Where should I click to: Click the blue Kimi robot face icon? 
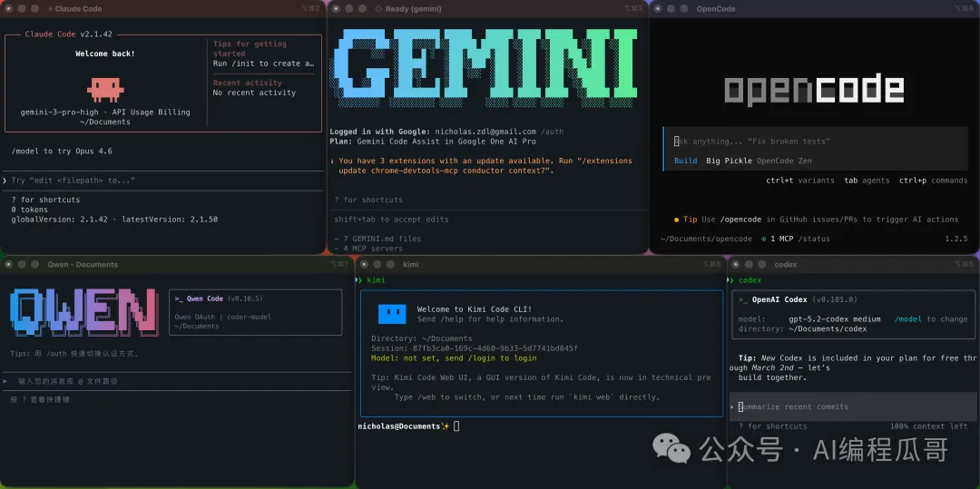click(x=392, y=314)
